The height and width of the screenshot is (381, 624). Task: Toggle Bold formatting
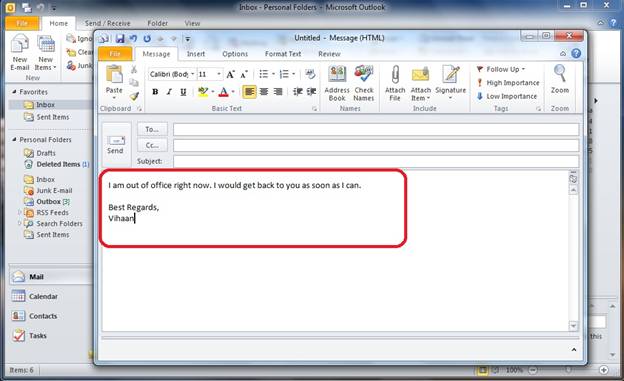pos(155,92)
